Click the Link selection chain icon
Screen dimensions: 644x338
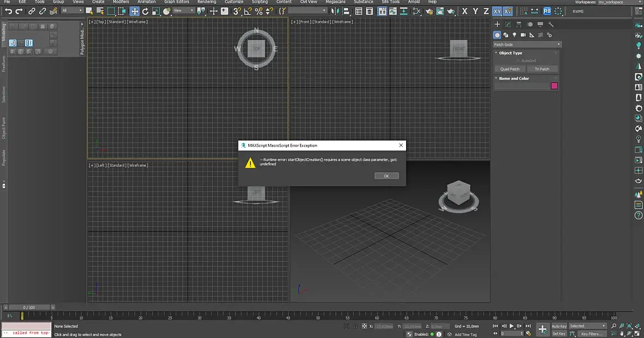coord(32,11)
